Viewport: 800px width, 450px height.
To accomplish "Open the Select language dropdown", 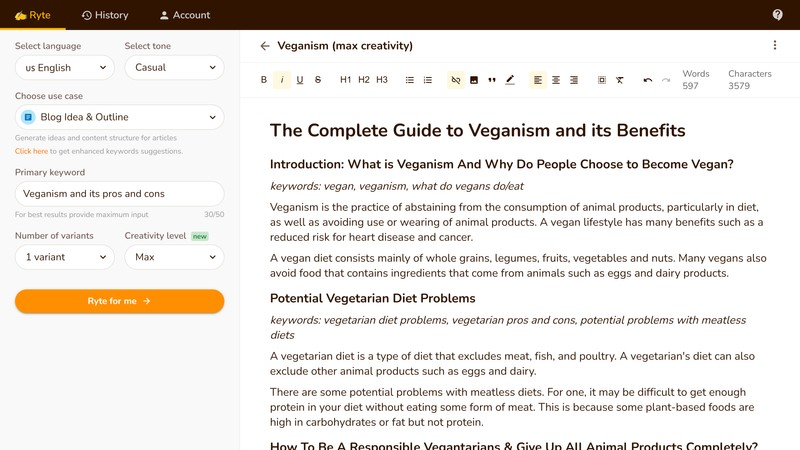I will pyautogui.click(x=65, y=67).
